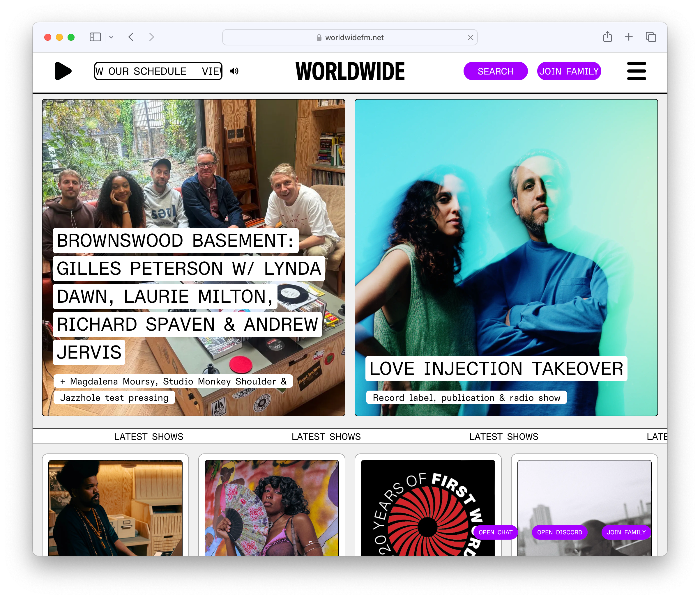Go back with the left arrow
This screenshot has width=700, height=599.
point(131,37)
